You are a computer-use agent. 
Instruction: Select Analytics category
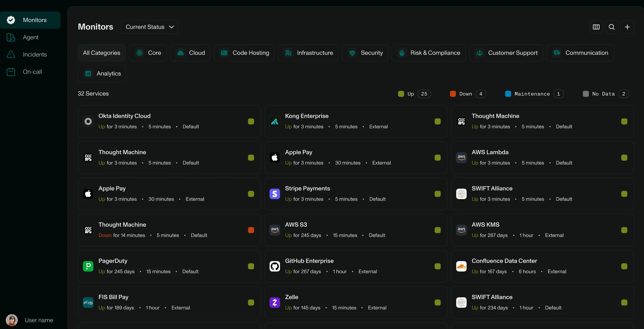[102, 74]
